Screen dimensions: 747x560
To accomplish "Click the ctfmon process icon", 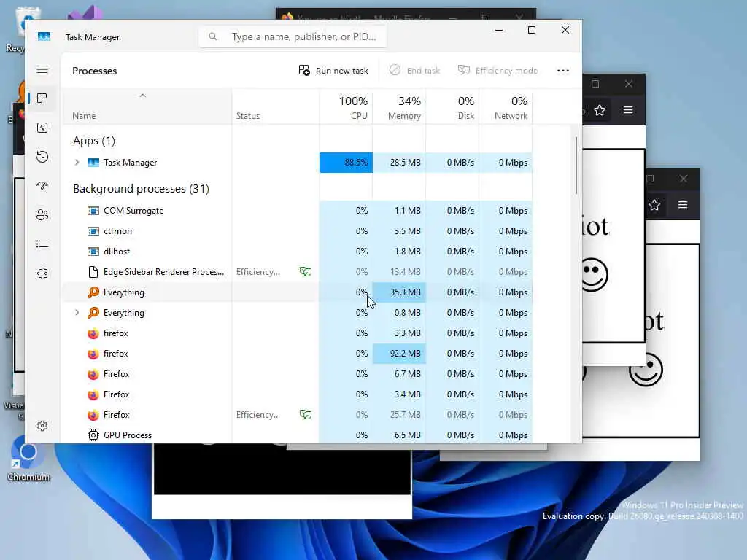I will click(93, 231).
